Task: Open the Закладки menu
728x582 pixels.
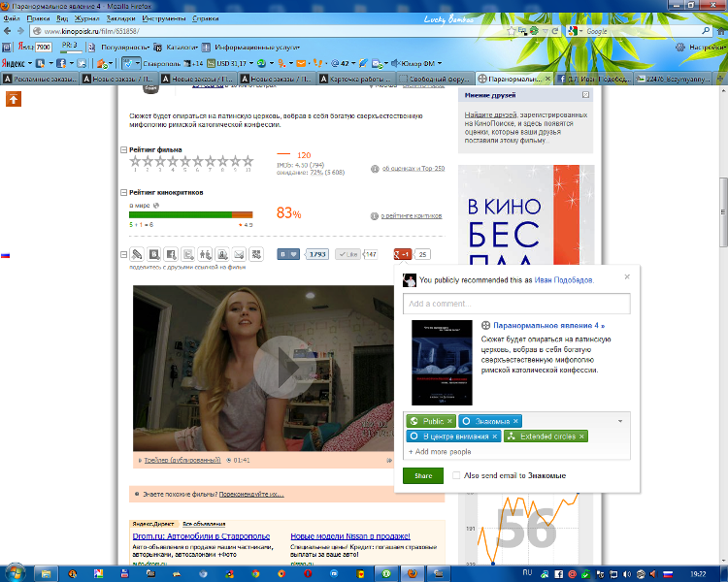Action: (120, 18)
